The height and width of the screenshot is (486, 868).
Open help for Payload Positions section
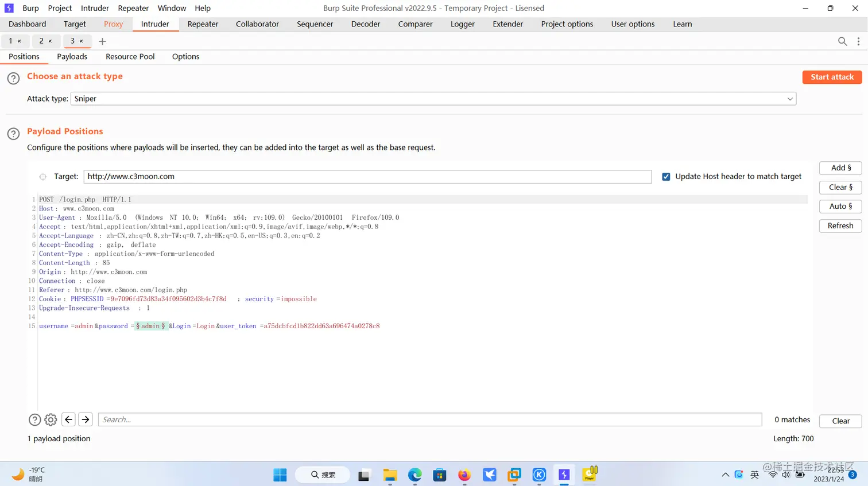click(13, 134)
